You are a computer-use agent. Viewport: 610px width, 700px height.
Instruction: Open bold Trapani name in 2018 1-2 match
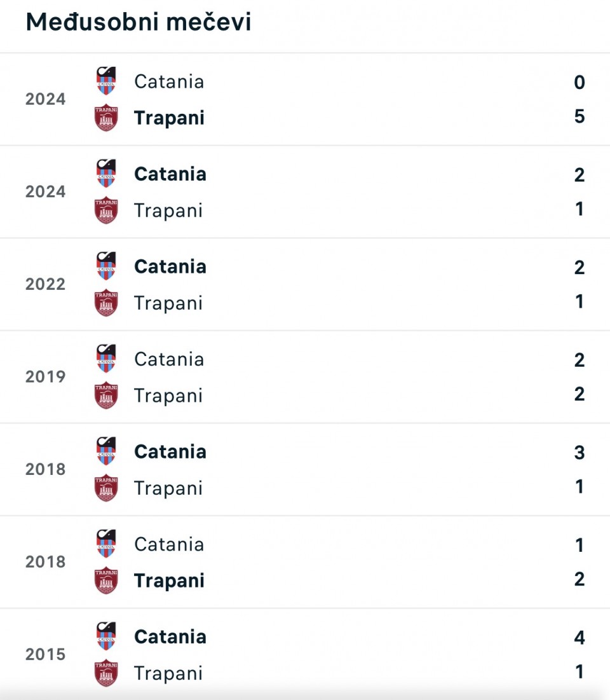[169, 580]
